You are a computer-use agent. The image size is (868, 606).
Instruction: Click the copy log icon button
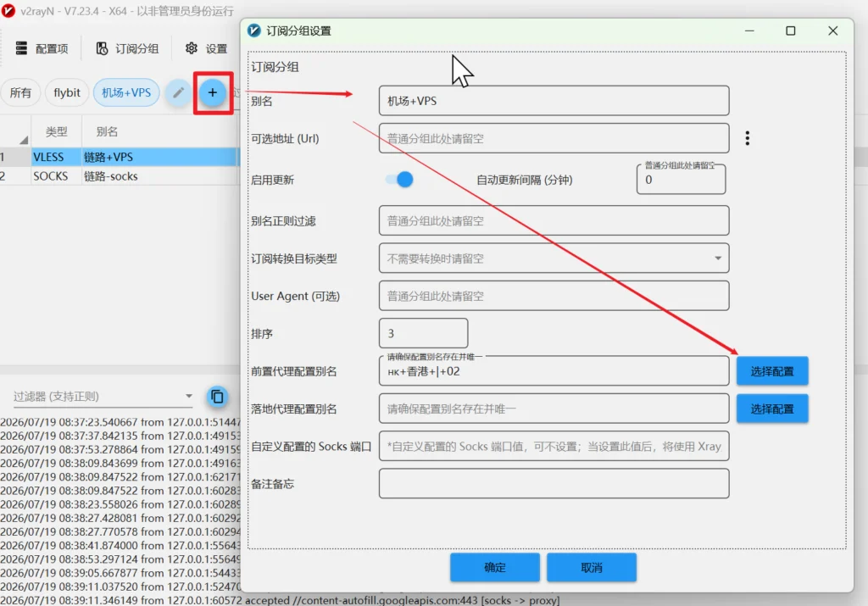pyautogui.click(x=218, y=397)
